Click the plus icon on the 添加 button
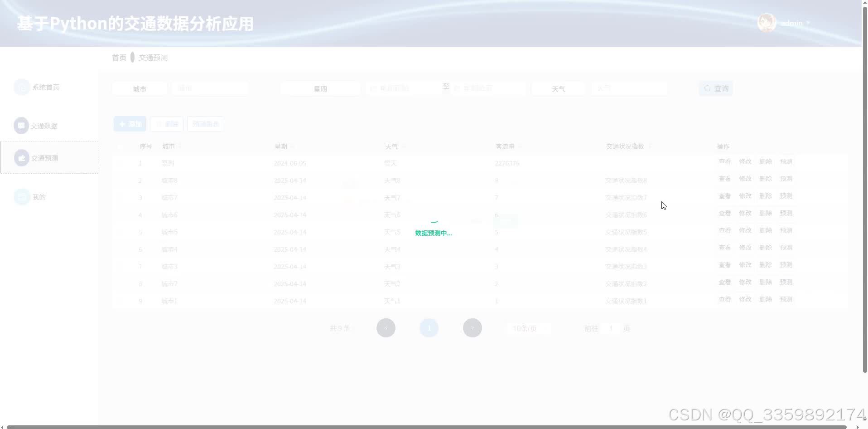The height and width of the screenshot is (429, 868). [x=122, y=124]
